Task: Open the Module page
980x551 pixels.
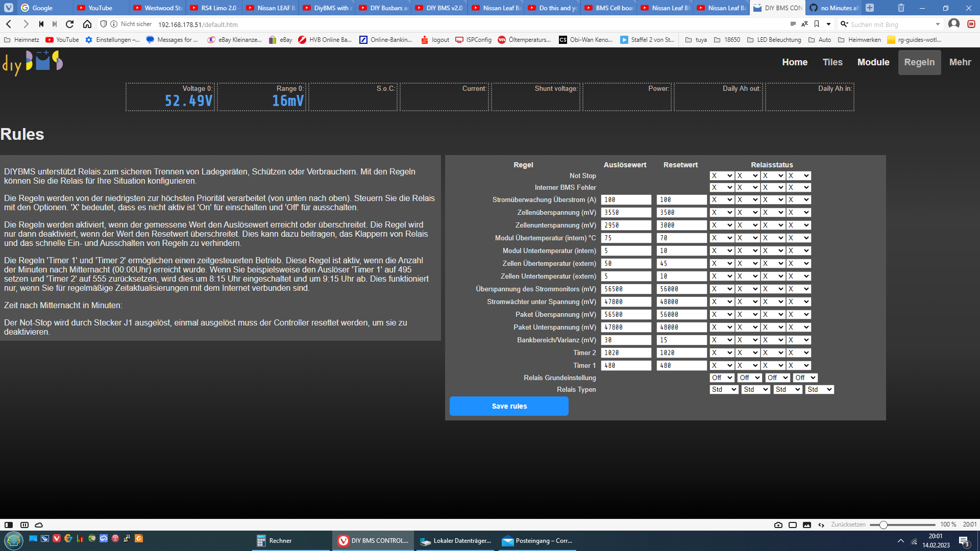Action: (x=873, y=62)
